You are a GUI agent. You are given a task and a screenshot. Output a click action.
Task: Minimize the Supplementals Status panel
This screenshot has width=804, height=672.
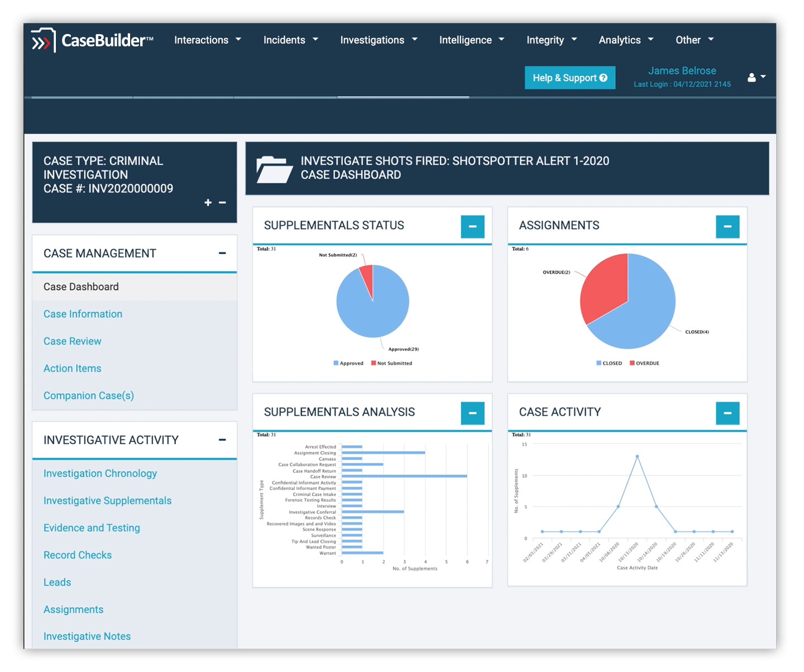tap(472, 227)
